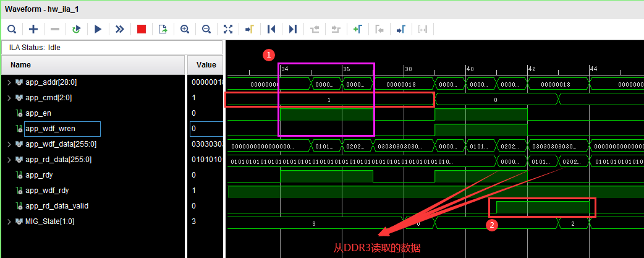Select the app_addr[28:0] signal name
Screen dimensions: 644x258
pos(51,82)
